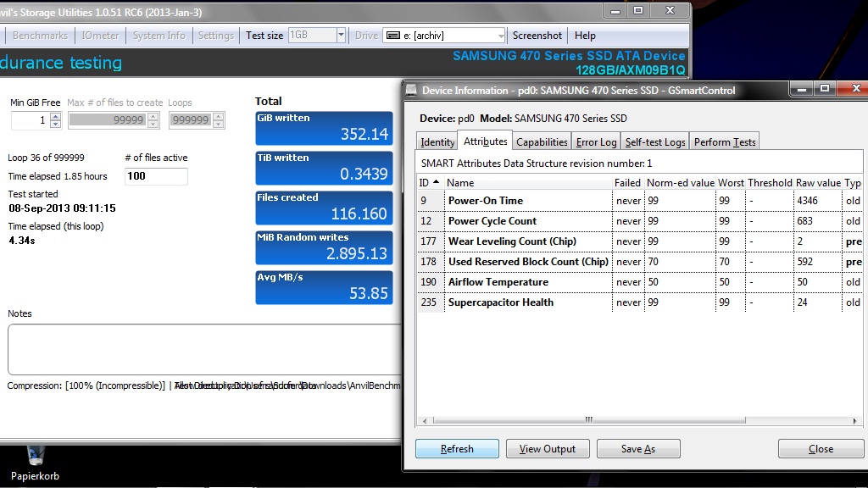Minimize the GSmartControl Device Information window

(x=801, y=88)
